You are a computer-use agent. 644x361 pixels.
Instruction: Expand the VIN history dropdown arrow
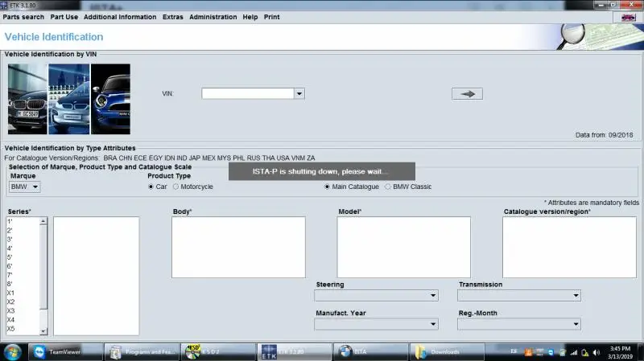click(x=299, y=93)
